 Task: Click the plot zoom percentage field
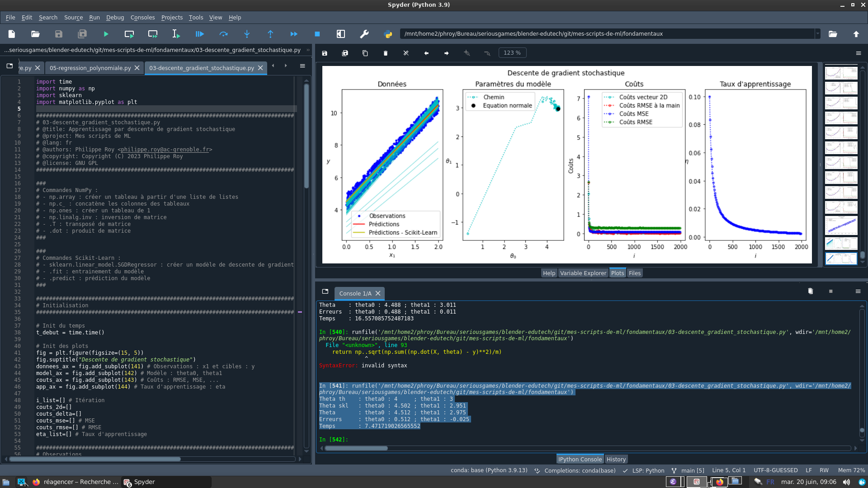[512, 53]
